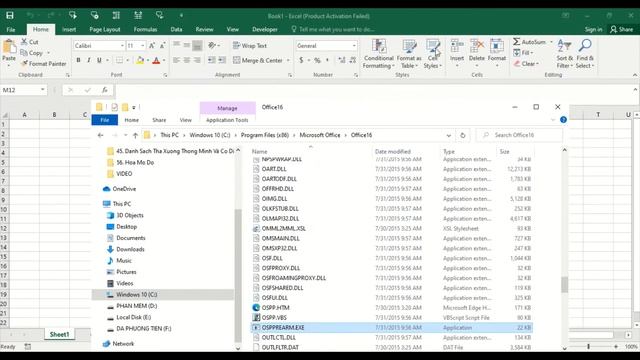
Task: Open the Clear eraser menu
Action: tap(526, 64)
